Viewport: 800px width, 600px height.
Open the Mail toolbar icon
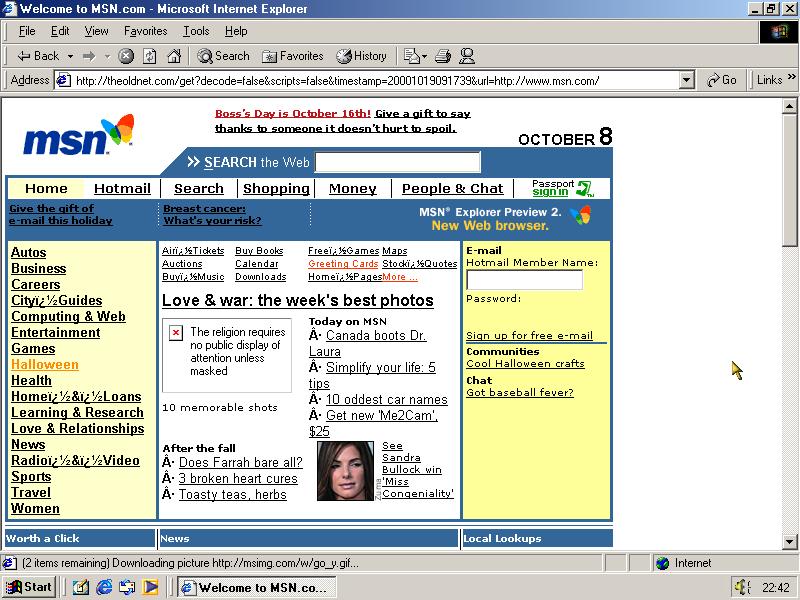(x=413, y=56)
